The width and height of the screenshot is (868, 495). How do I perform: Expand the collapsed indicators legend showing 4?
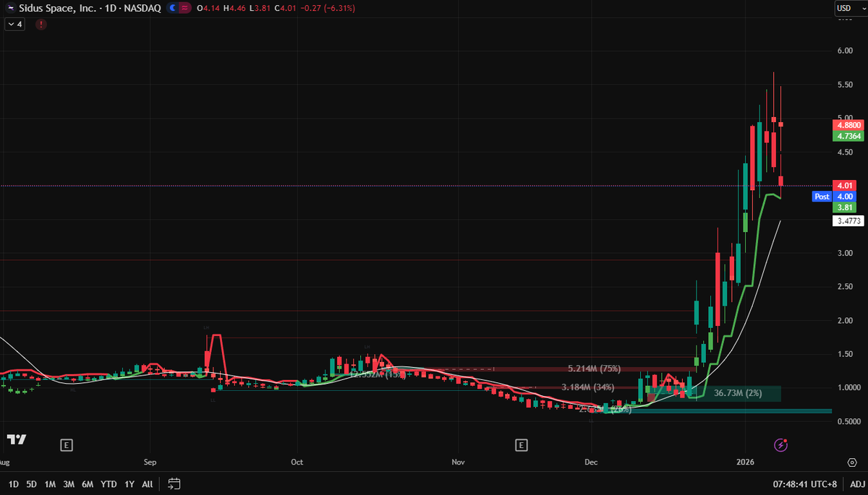(x=15, y=24)
